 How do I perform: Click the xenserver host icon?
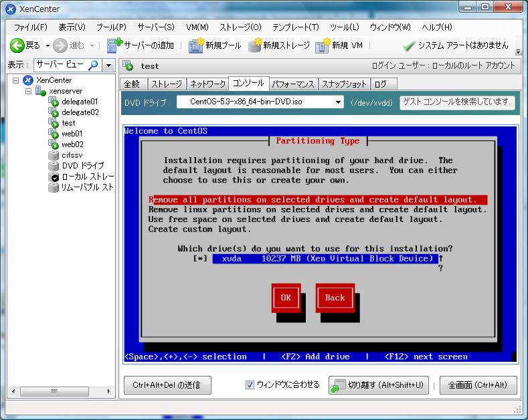tap(40, 91)
